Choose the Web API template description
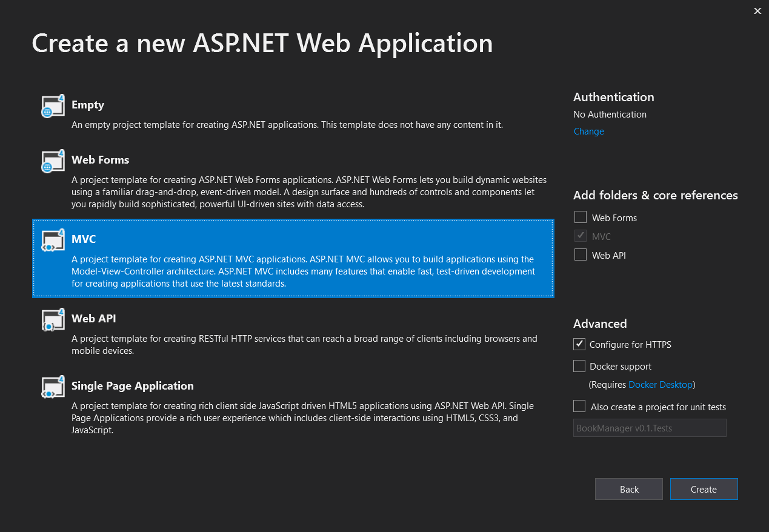Screen dimensions: 769x532 (x=304, y=345)
